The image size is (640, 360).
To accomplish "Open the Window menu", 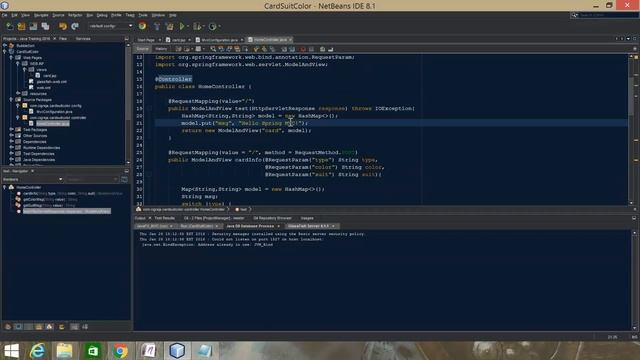I will coord(158,15).
